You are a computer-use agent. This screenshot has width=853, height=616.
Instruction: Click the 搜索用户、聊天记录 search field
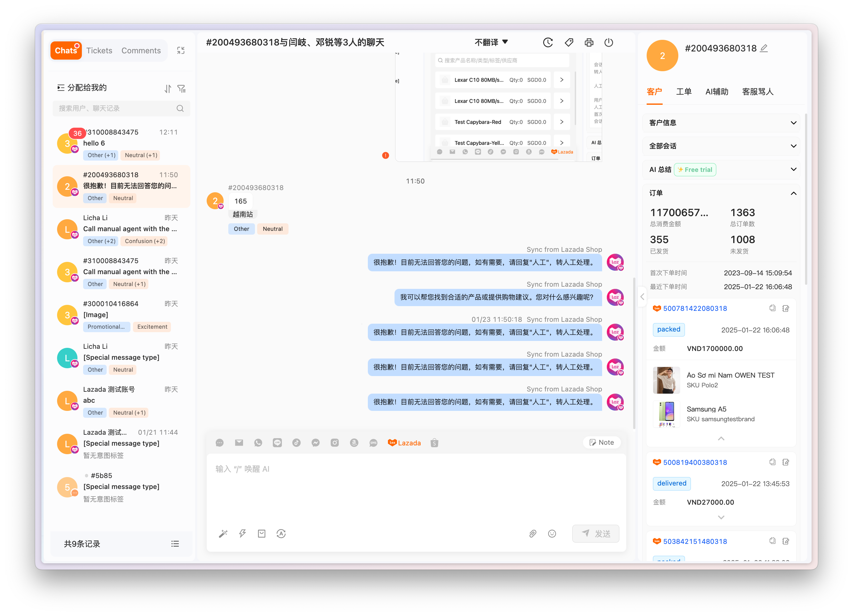(121, 108)
